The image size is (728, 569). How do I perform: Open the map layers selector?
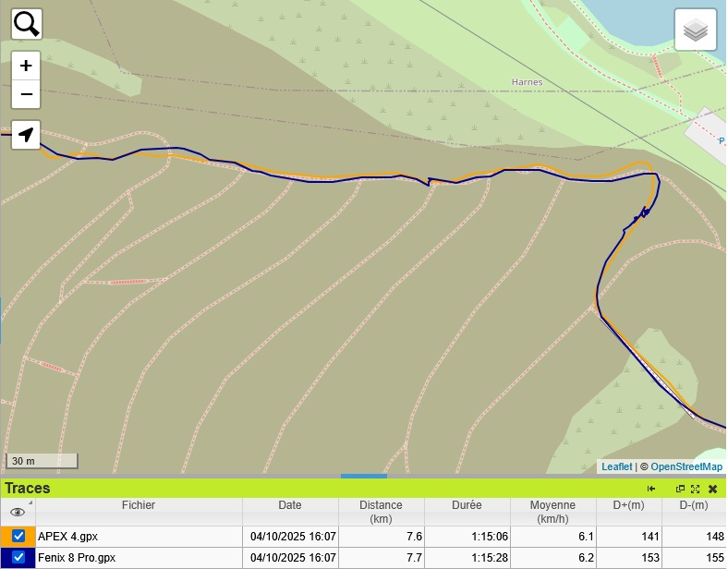tap(696, 31)
